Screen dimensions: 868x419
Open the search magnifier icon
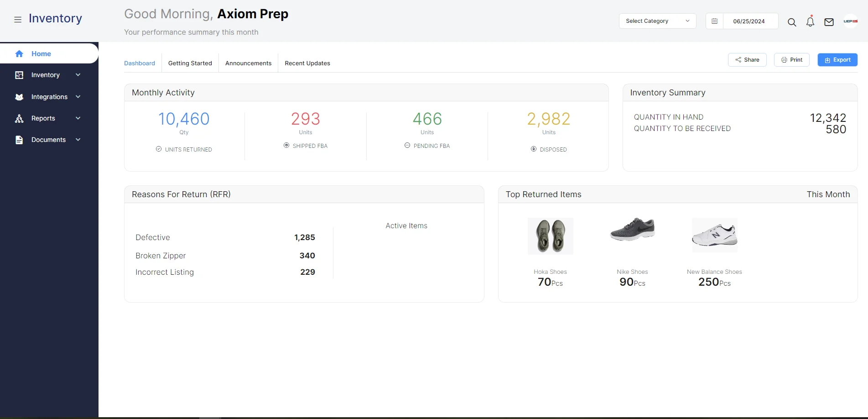point(792,22)
